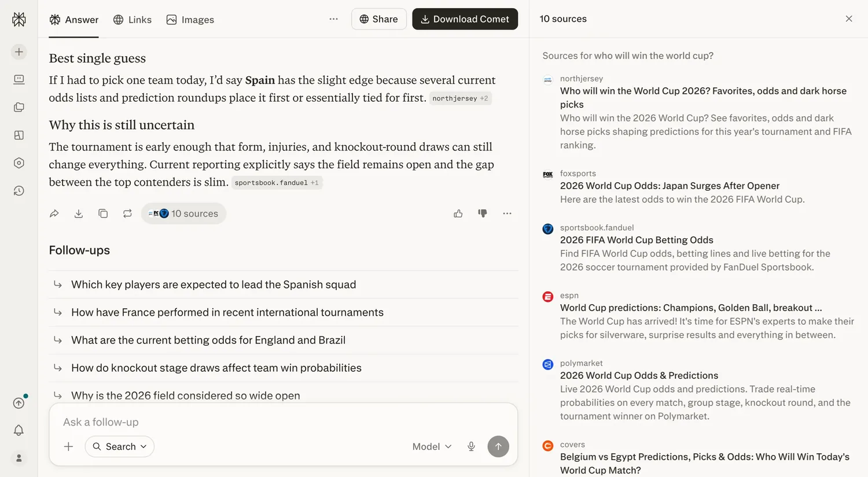Click the Perplexity logo in sidebar
Image resolution: width=868 pixels, height=477 pixels.
pos(19,20)
